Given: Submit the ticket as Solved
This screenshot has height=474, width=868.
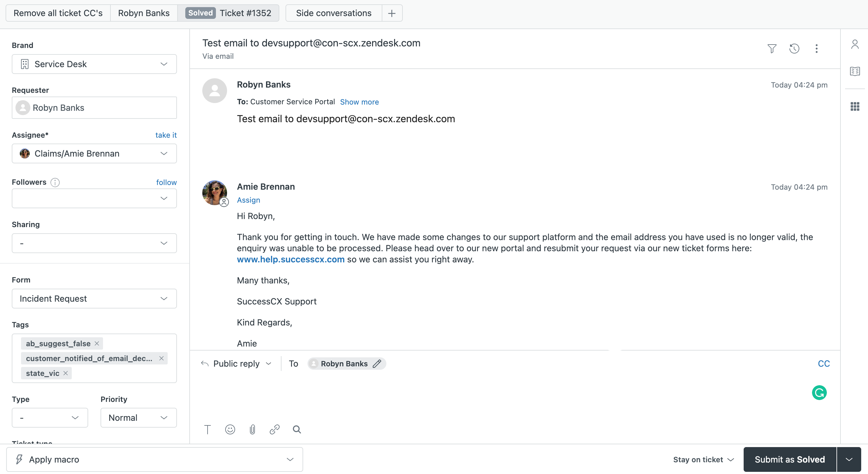Looking at the screenshot, I should [x=790, y=459].
